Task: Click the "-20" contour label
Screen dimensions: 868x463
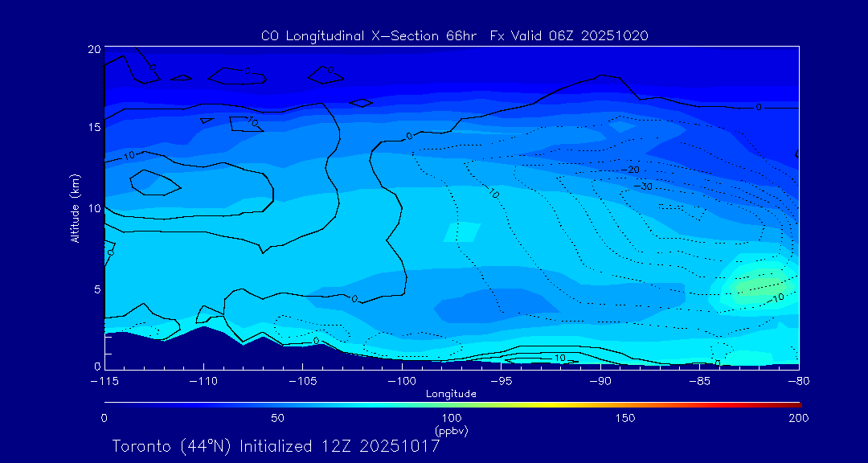Action: point(632,170)
